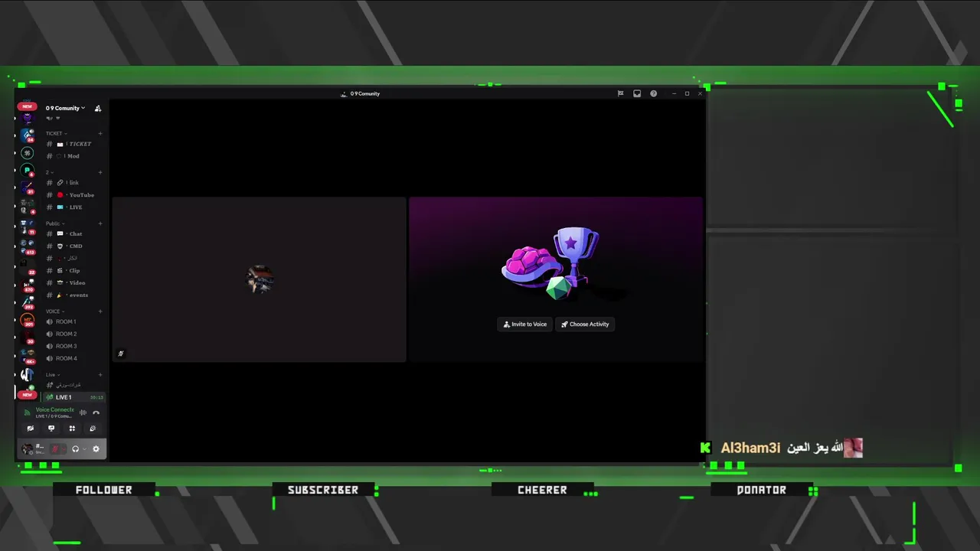Open the Mod text channel
This screenshot has height=551, width=980.
[x=74, y=156]
